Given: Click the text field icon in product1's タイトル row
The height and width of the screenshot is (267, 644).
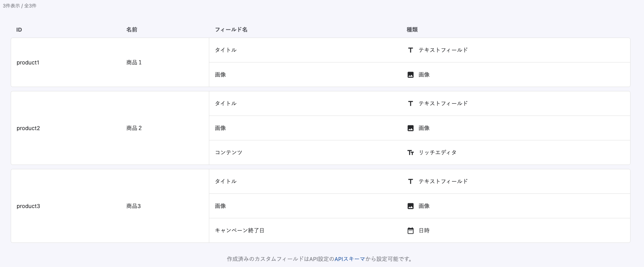Looking at the screenshot, I should pos(410,50).
